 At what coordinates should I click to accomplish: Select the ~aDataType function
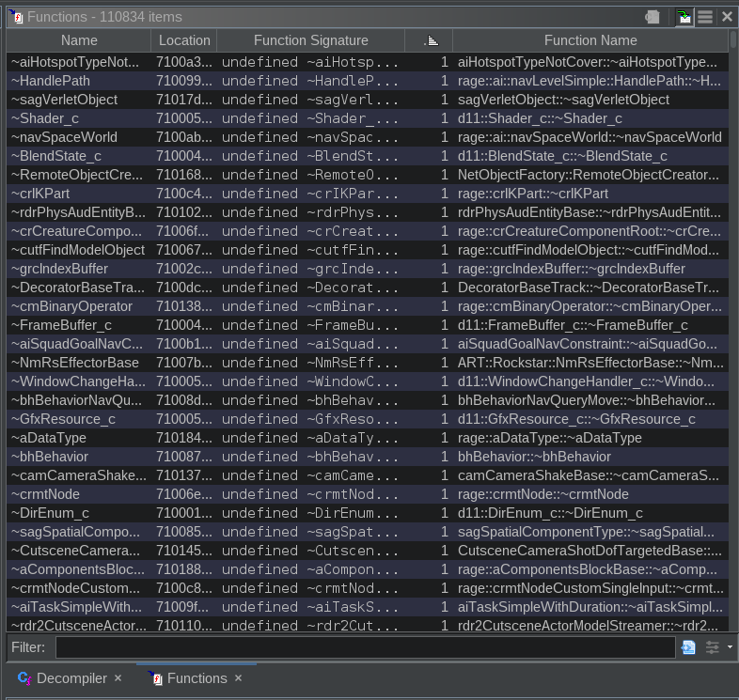(368, 438)
